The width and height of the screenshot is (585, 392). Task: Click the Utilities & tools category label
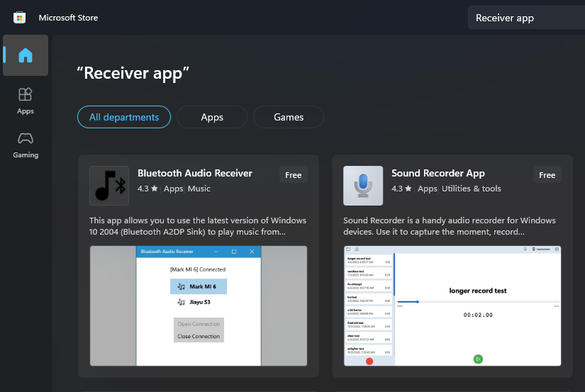click(x=472, y=189)
